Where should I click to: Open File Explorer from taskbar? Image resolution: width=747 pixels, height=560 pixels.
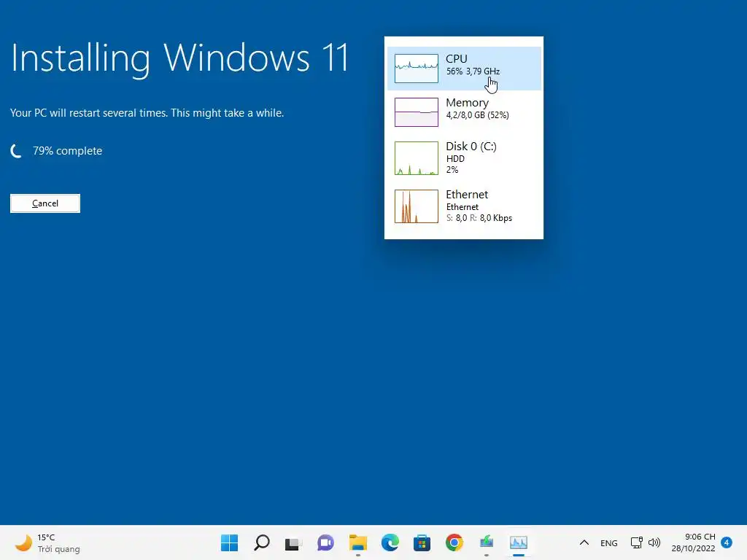pos(357,542)
